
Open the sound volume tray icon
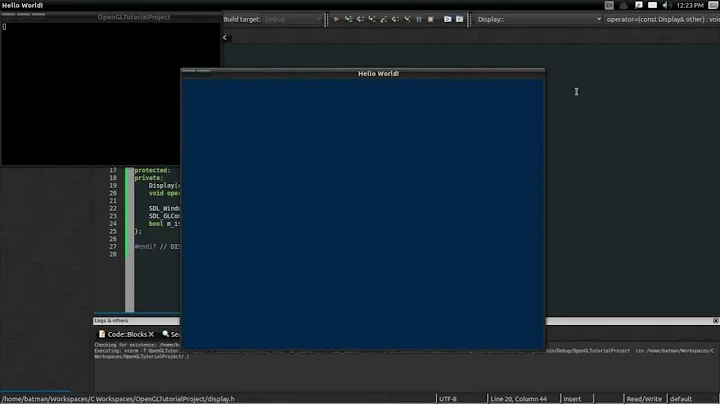666,6
